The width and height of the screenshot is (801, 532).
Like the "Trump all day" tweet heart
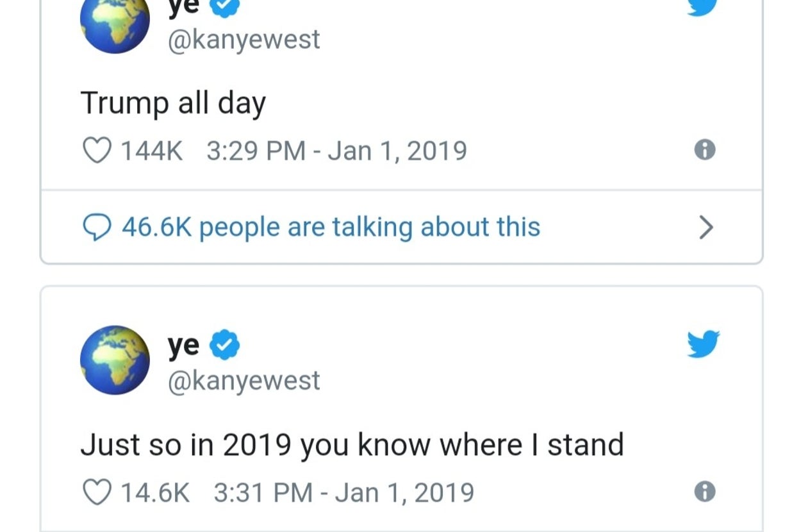(x=97, y=151)
